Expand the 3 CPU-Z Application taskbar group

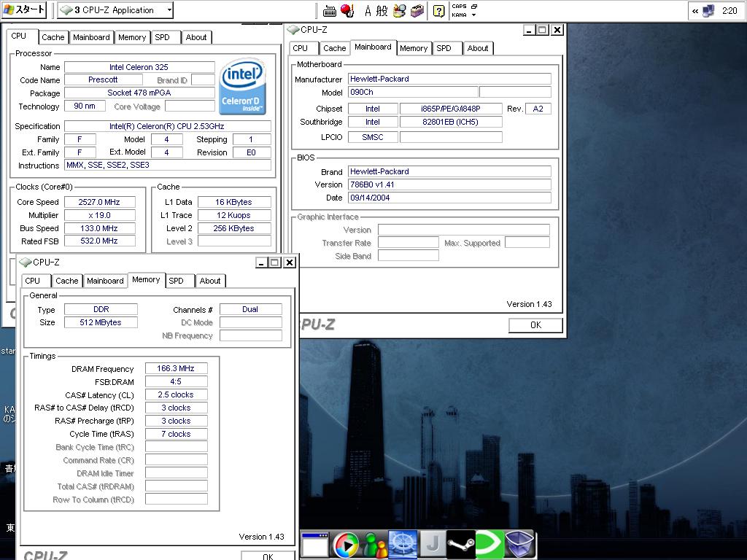115,10
